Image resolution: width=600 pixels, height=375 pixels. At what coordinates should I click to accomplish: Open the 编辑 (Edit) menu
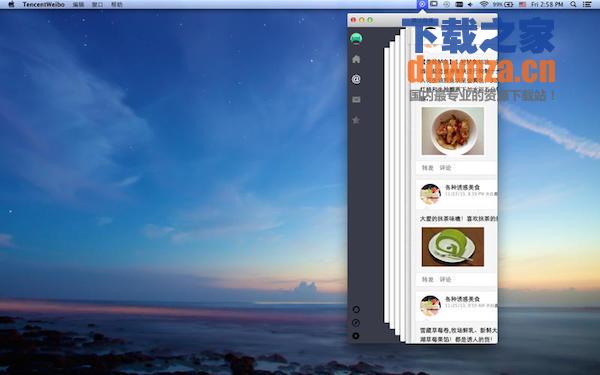click(78, 4)
